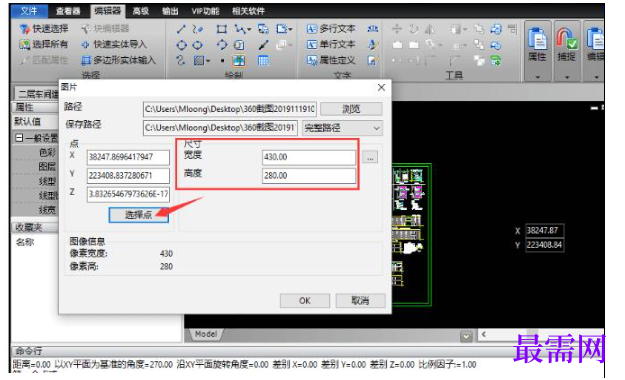
Task: Select the freehand sketch line tool
Action: pos(198,29)
